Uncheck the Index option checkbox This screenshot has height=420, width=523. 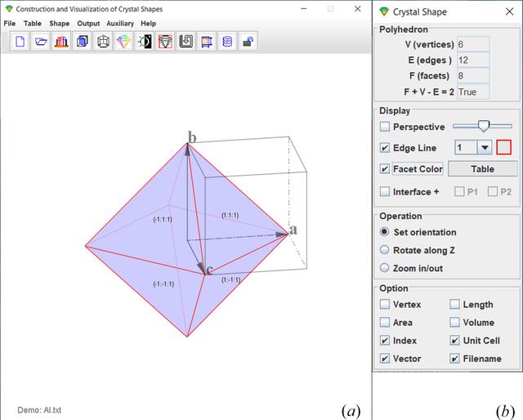coord(385,340)
